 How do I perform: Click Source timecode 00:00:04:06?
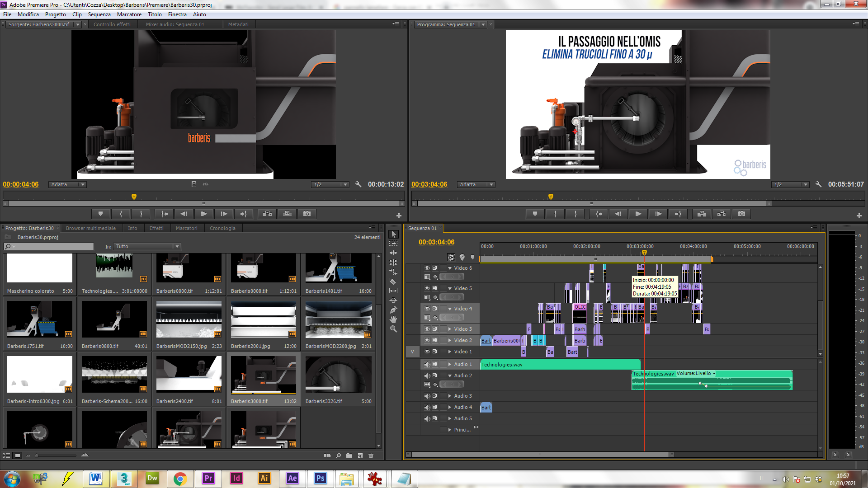click(21, 184)
